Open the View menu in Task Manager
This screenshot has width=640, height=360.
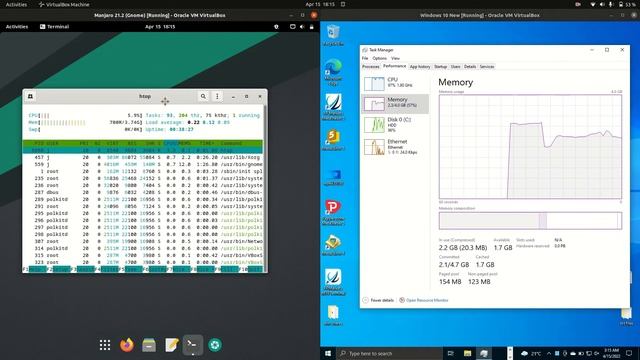pyautogui.click(x=395, y=58)
